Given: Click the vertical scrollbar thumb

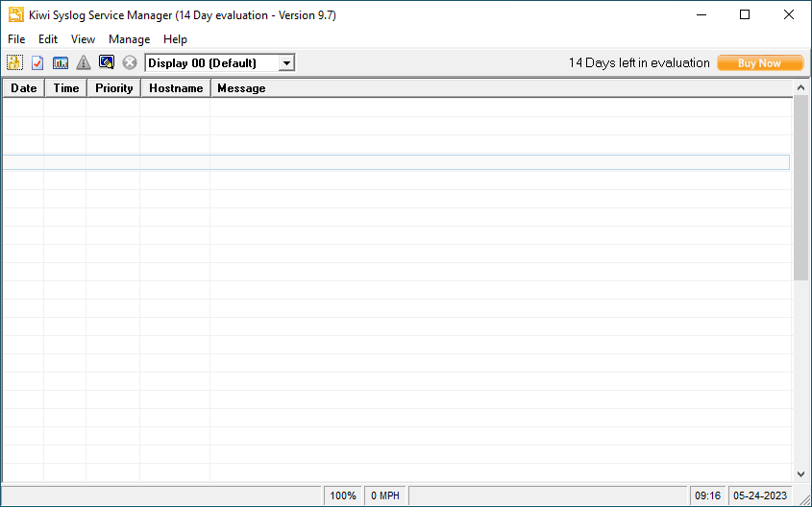Looking at the screenshot, I should (800, 188).
